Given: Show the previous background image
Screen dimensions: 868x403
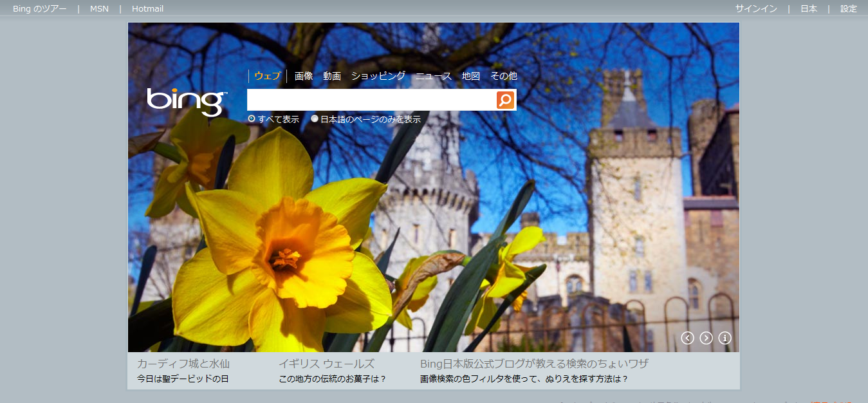Looking at the screenshot, I should point(687,338).
